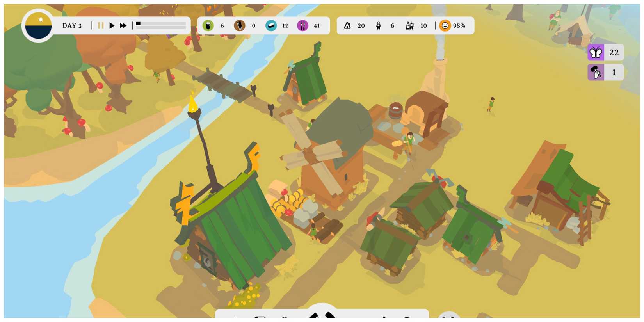The height and width of the screenshot is (322, 644).
Task: Click the orange happiness smiley icon
Action: click(445, 26)
